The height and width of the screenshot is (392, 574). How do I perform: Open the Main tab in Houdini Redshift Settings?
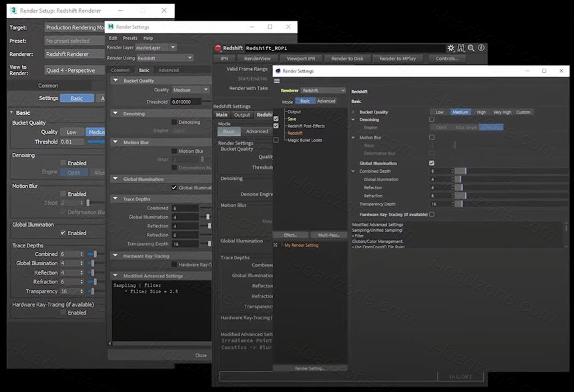[222, 115]
